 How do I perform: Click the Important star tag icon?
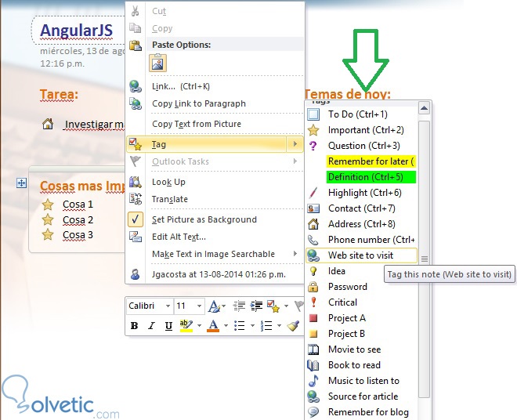coord(313,130)
